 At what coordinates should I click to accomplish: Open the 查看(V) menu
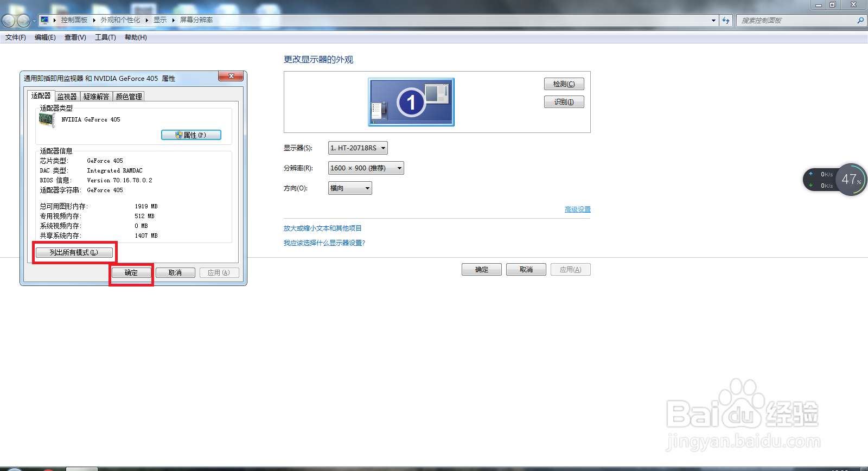pyautogui.click(x=75, y=37)
